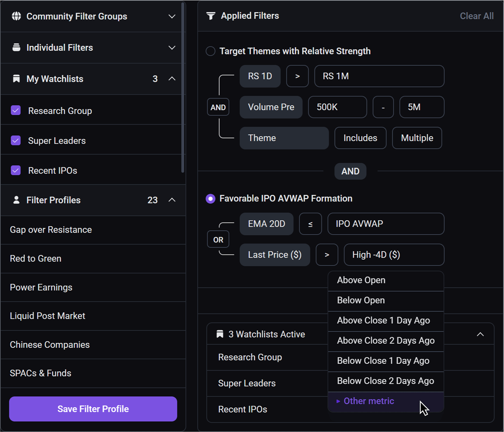The width and height of the screenshot is (504, 432).
Task: Click the stack icon beside Individual Filters
Action: pyautogui.click(x=16, y=47)
